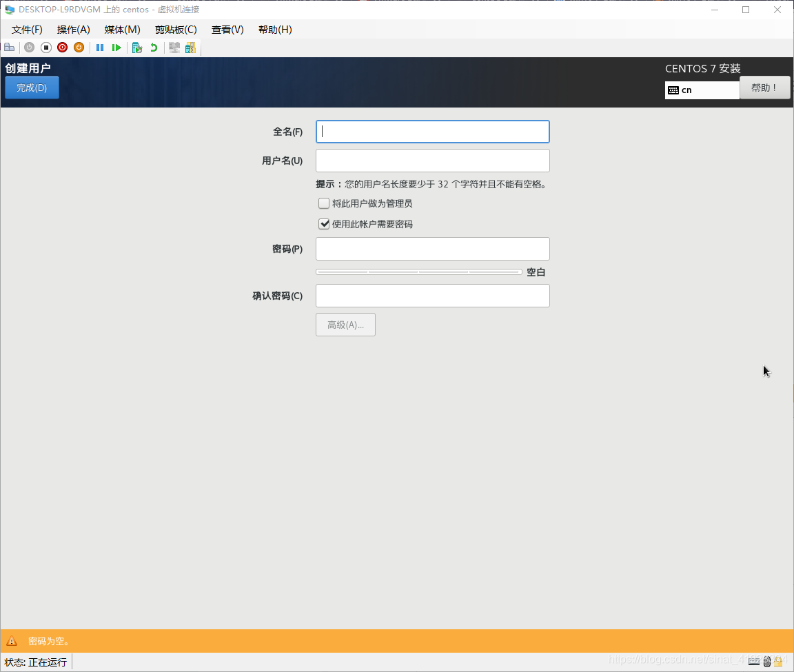
Task: Open the 查看(V) menu
Action: [x=227, y=30]
